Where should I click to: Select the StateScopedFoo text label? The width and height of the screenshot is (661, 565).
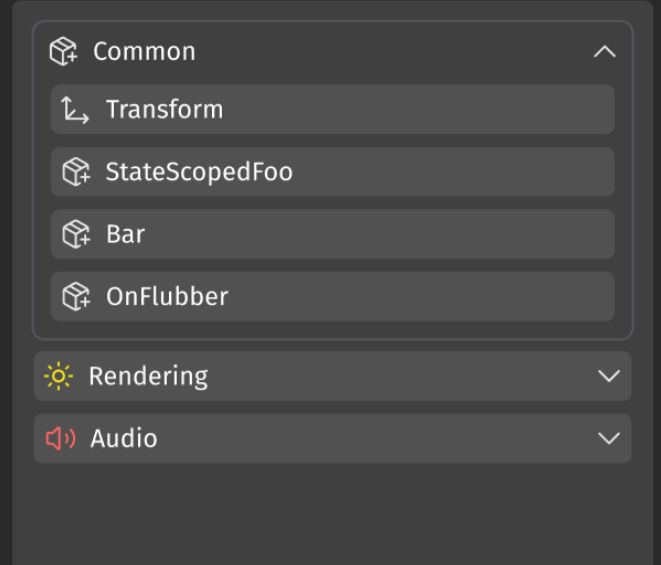click(199, 172)
